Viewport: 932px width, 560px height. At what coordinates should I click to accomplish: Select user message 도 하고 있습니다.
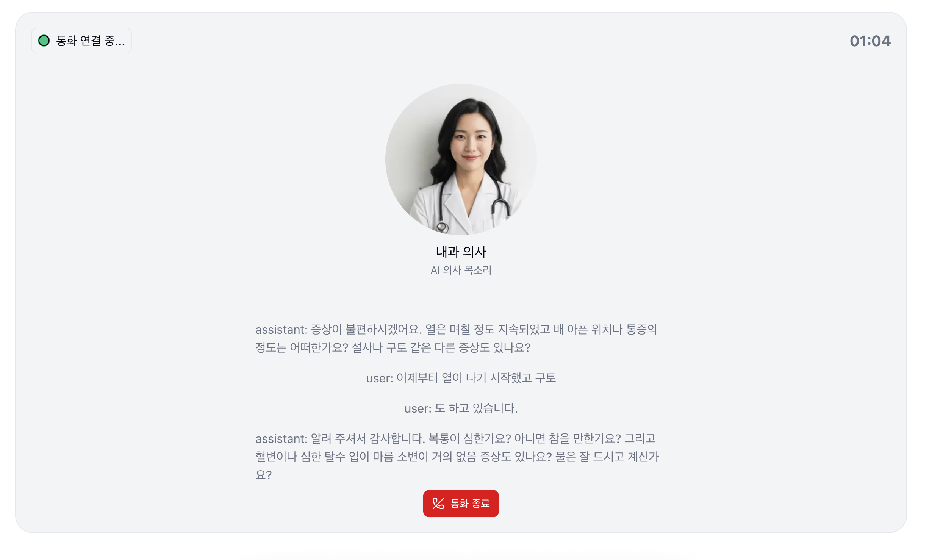click(461, 408)
